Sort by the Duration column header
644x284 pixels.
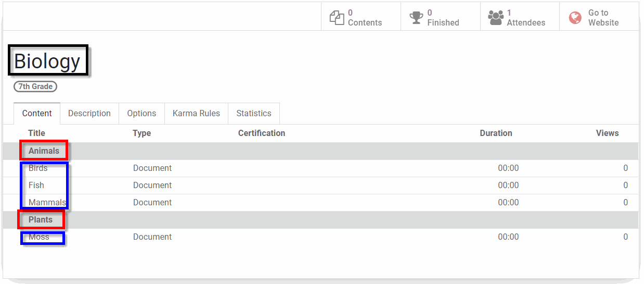pyautogui.click(x=496, y=133)
